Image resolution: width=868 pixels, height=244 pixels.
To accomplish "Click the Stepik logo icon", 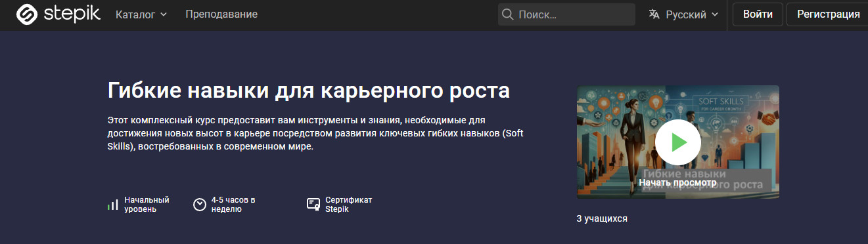I will [27, 14].
